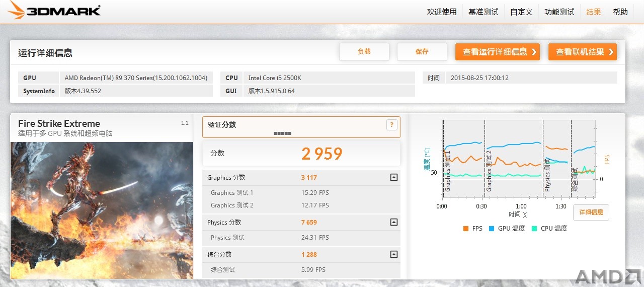644x287 pixels.
Task: Click the 综合测试 row label
Action: pos(223,270)
